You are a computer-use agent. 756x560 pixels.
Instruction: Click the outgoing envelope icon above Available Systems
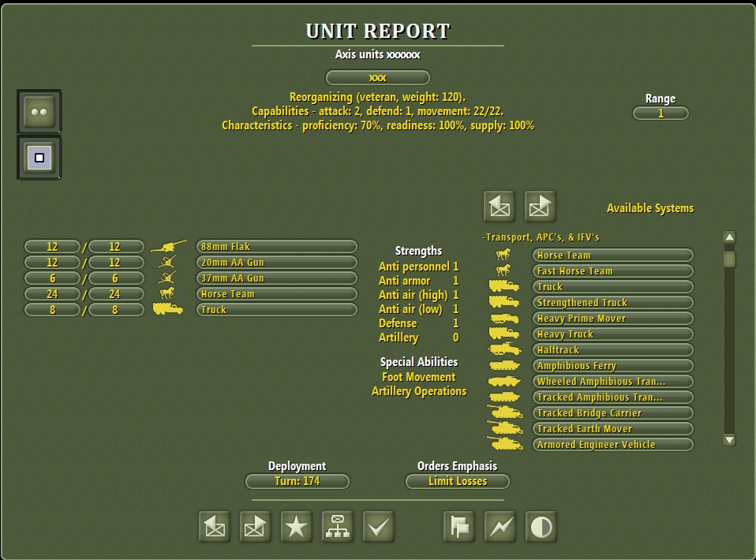tap(540, 207)
